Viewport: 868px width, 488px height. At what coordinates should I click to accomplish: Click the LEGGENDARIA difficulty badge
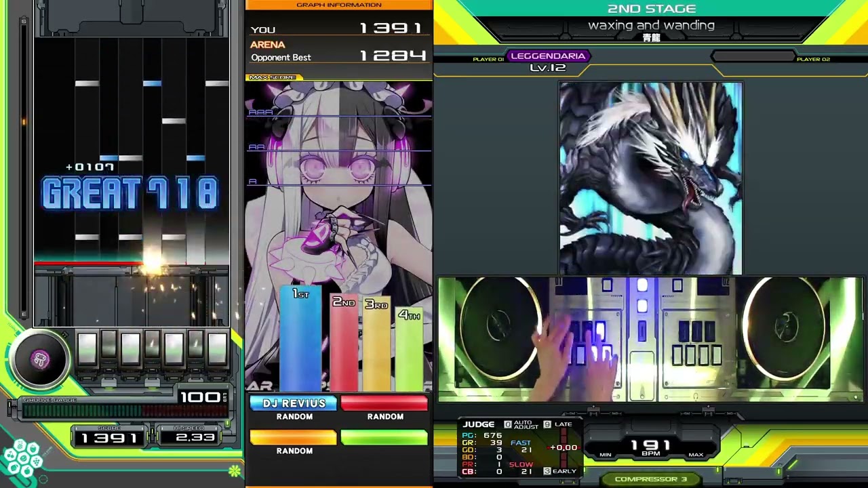[548, 56]
